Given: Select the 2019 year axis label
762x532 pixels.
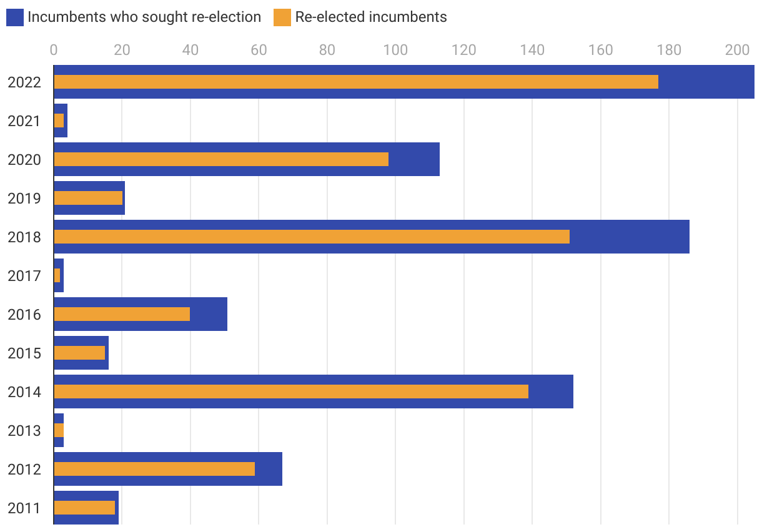Looking at the screenshot, I should 24,199.
